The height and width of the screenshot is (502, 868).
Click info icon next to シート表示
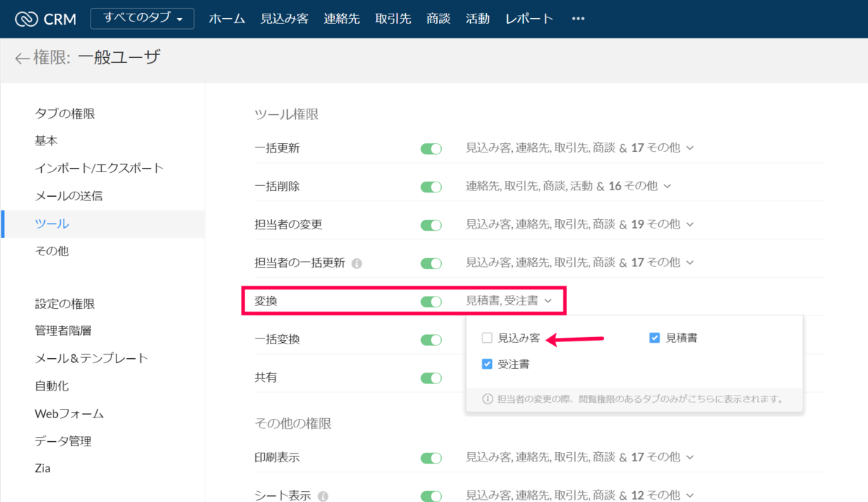pos(323,496)
